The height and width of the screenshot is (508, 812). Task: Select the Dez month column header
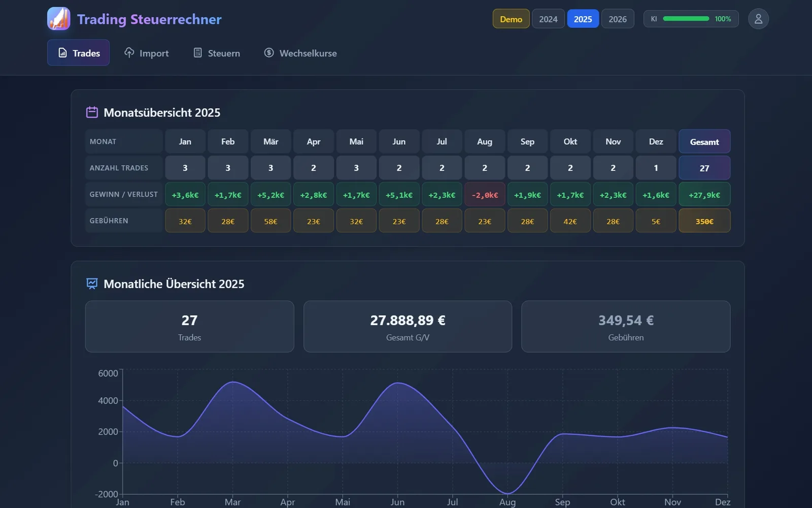656,141
